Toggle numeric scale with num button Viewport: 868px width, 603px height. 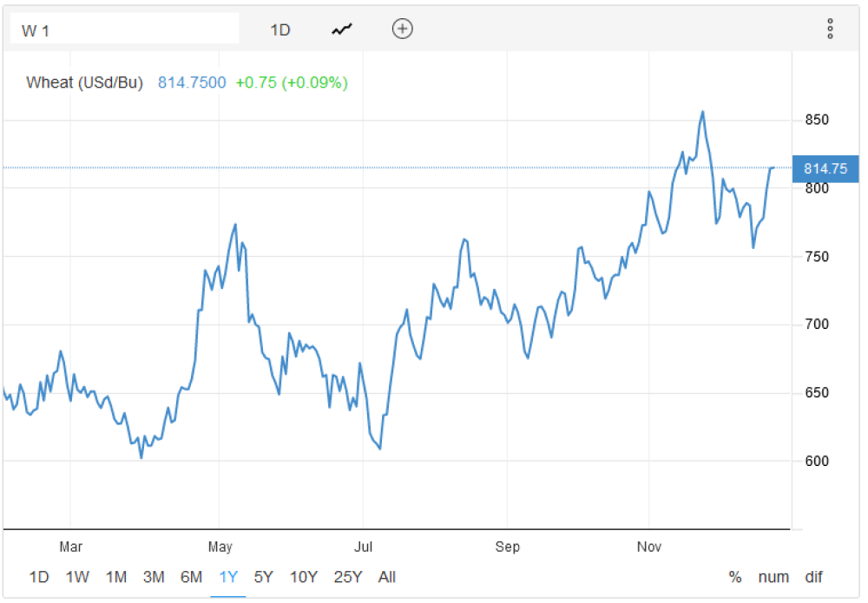[773, 577]
